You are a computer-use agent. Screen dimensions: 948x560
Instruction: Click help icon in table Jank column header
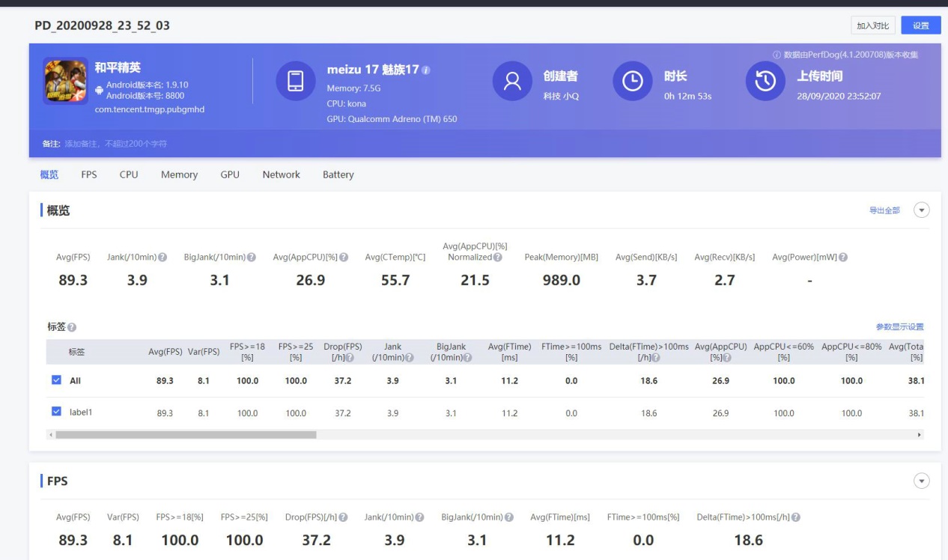coord(410,358)
